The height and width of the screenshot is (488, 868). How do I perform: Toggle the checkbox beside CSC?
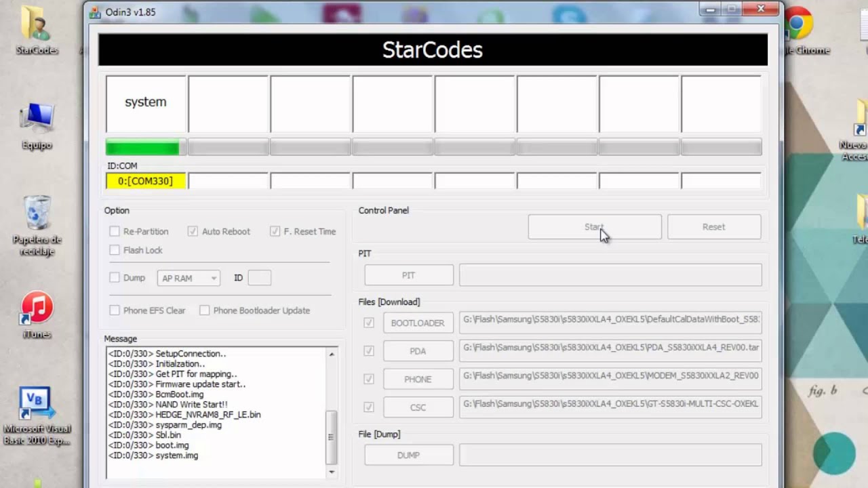tap(369, 407)
